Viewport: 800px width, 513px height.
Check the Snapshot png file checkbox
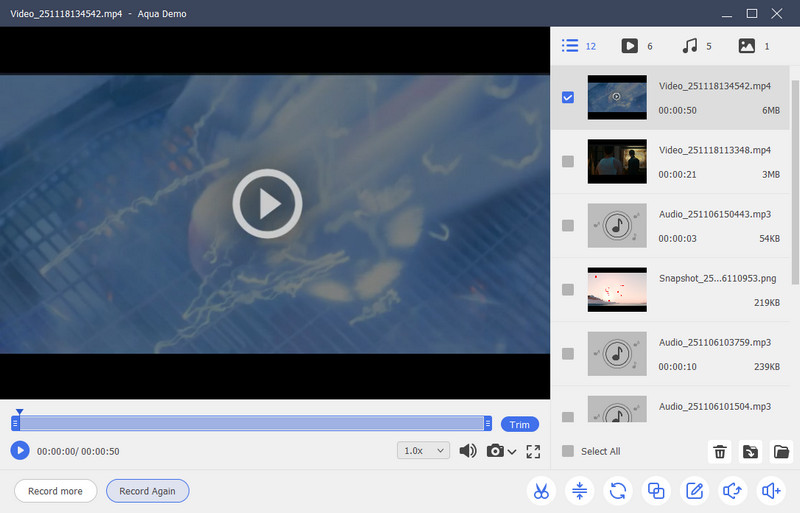568,289
